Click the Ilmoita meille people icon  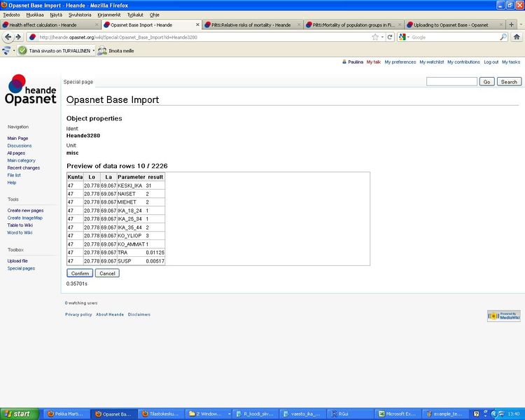[x=102, y=51]
